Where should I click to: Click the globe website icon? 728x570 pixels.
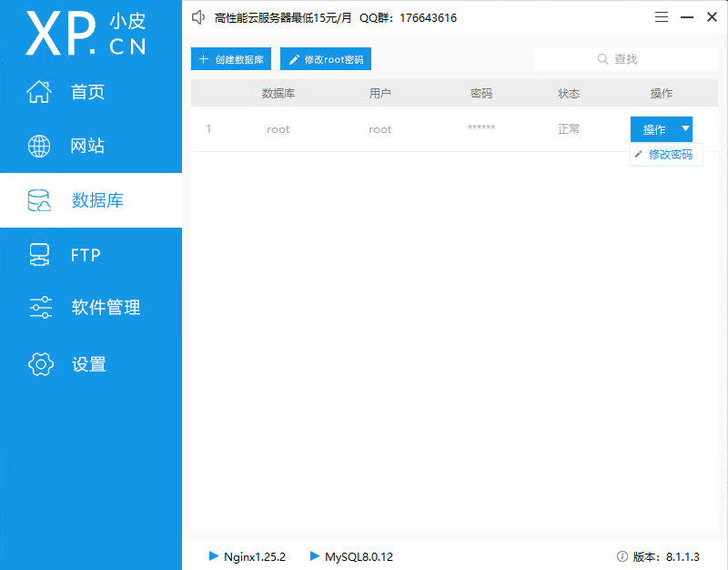tap(40, 146)
